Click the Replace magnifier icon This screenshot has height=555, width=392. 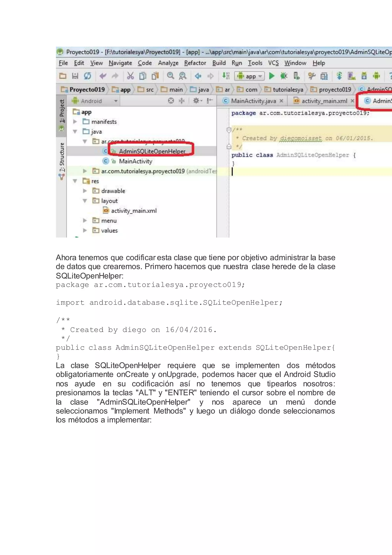coord(182,76)
